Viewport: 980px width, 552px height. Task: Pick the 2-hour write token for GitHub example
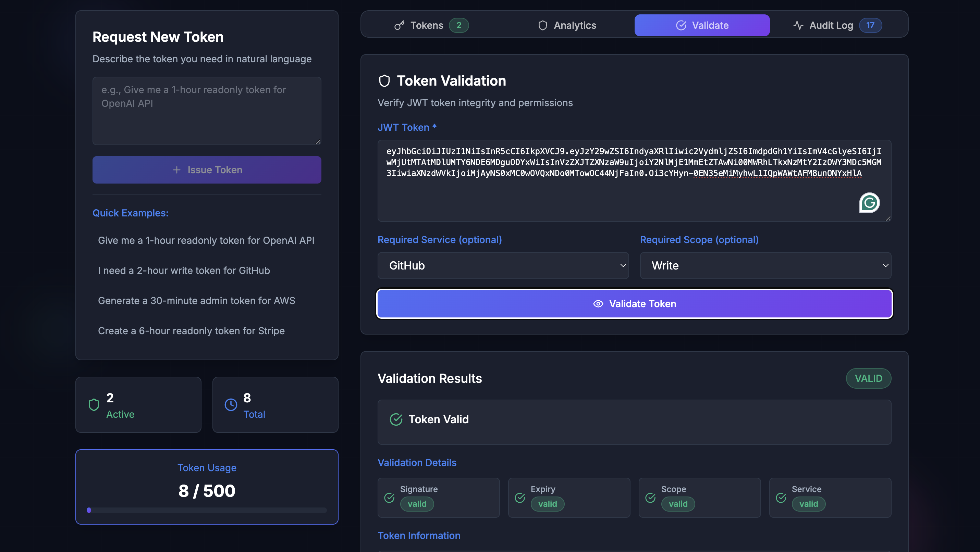[184, 270]
